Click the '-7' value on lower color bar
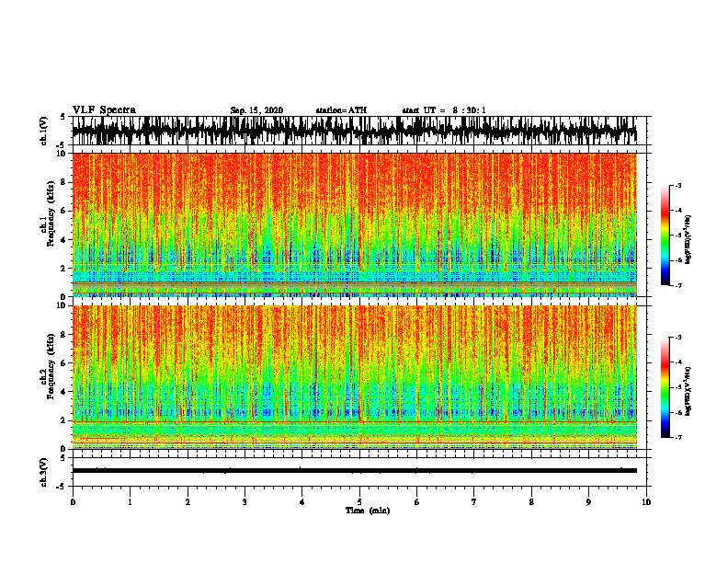728x563 pixels. click(677, 438)
